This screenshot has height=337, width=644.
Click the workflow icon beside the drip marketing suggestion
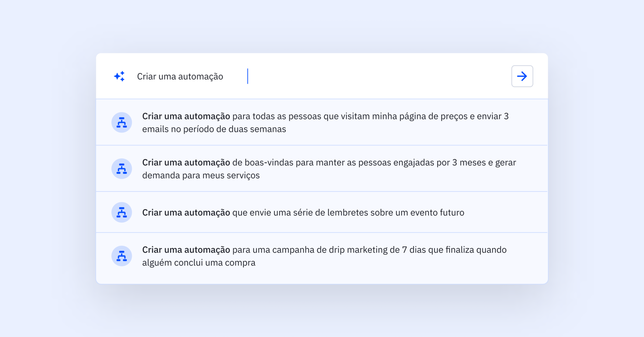tap(121, 256)
